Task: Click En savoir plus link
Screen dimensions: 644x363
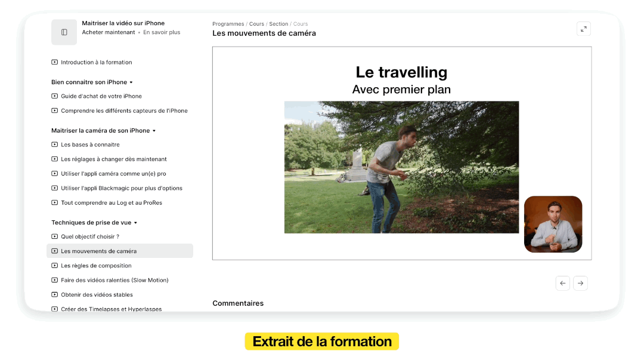Action: [162, 32]
